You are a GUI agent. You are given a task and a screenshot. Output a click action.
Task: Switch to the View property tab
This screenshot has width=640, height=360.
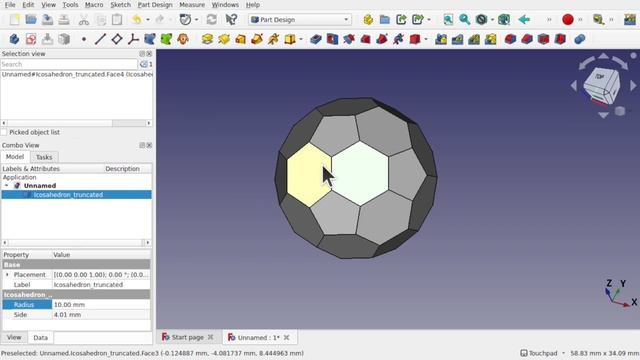(14, 338)
